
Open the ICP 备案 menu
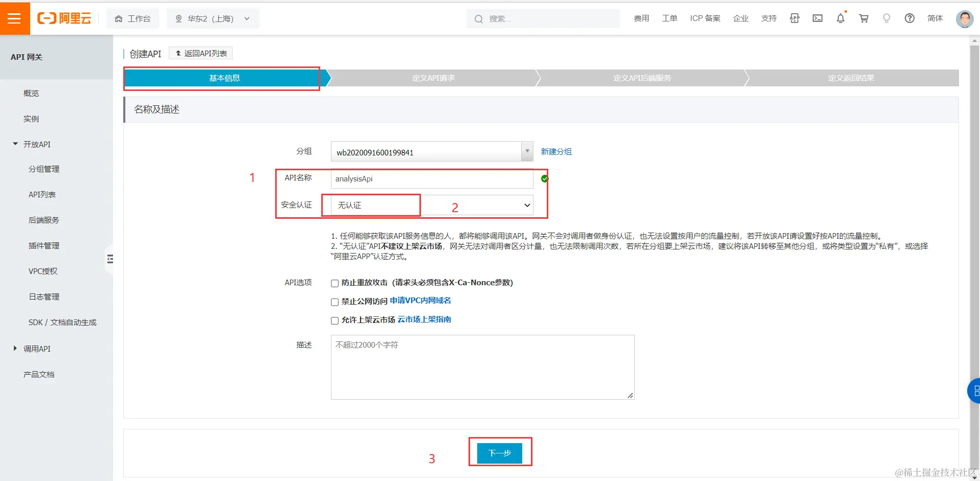tap(705, 18)
